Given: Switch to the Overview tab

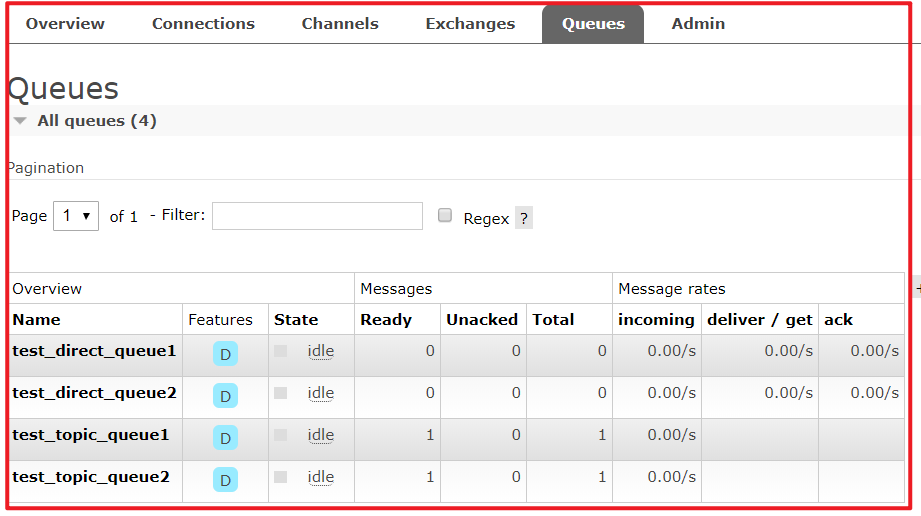Looking at the screenshot, I should click(65, 24).
